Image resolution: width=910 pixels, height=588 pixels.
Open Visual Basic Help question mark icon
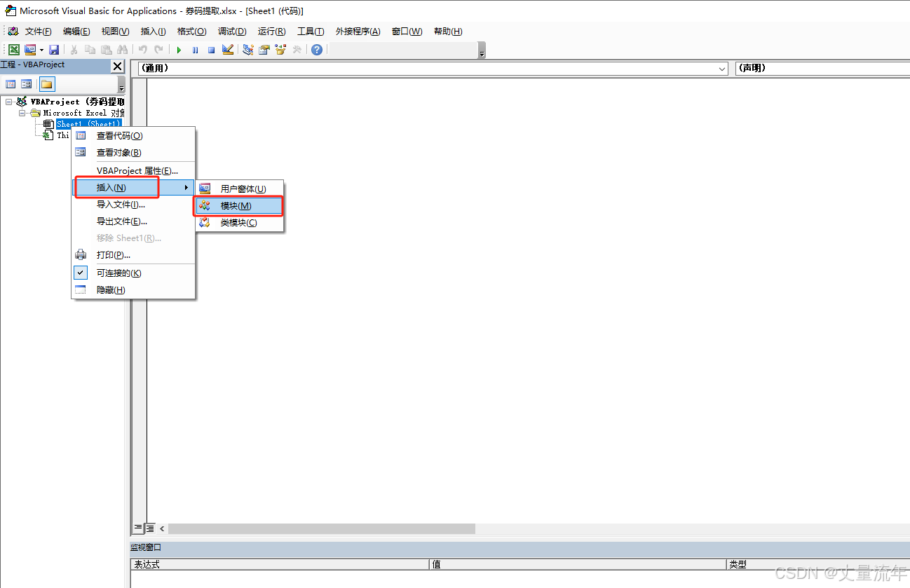click(x=317, y=50)
